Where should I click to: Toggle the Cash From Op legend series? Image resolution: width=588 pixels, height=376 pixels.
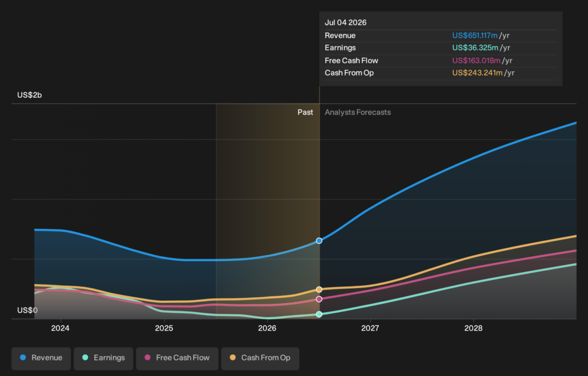260,358
